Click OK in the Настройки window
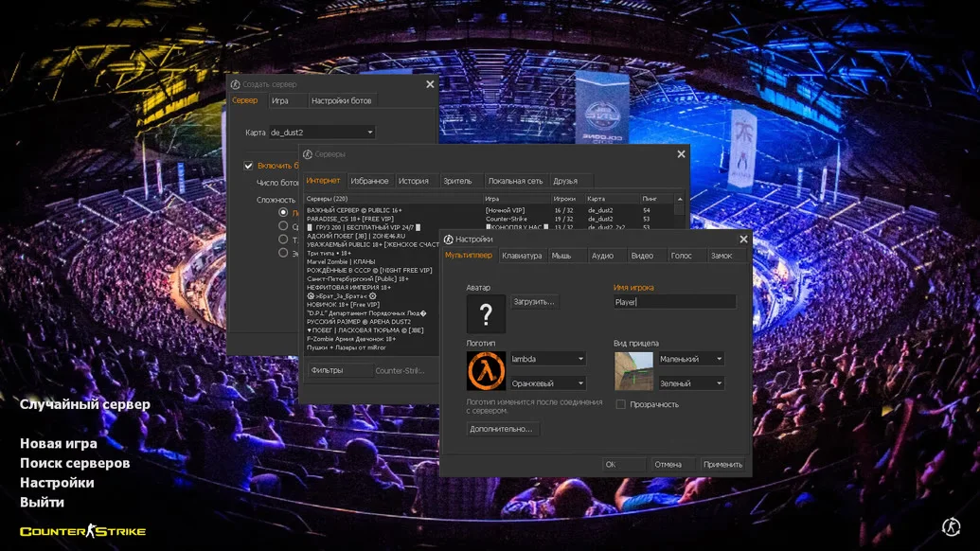 [624, 464]
